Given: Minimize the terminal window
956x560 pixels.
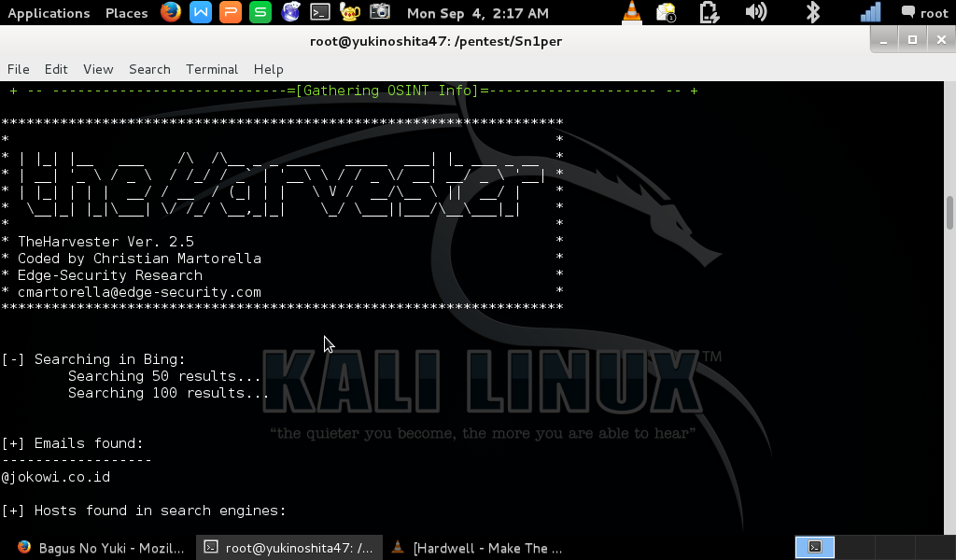Looking at the screenshot, I should (x=883, y=40).
